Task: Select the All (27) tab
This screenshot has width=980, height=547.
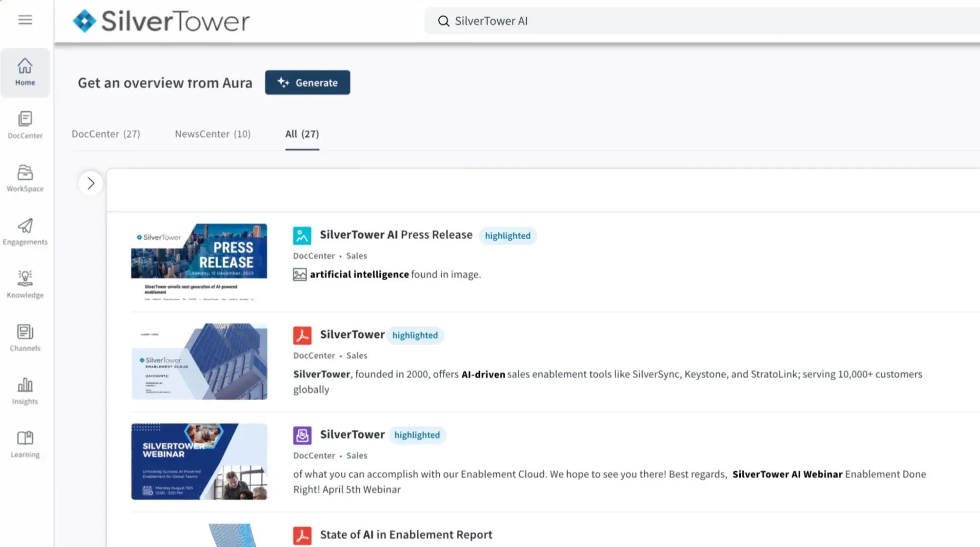Action: point(302,134)
